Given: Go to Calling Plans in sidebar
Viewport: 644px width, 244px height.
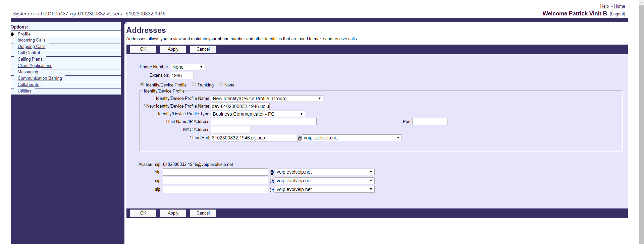Looking at the screenshot, I should coord(30,59).
